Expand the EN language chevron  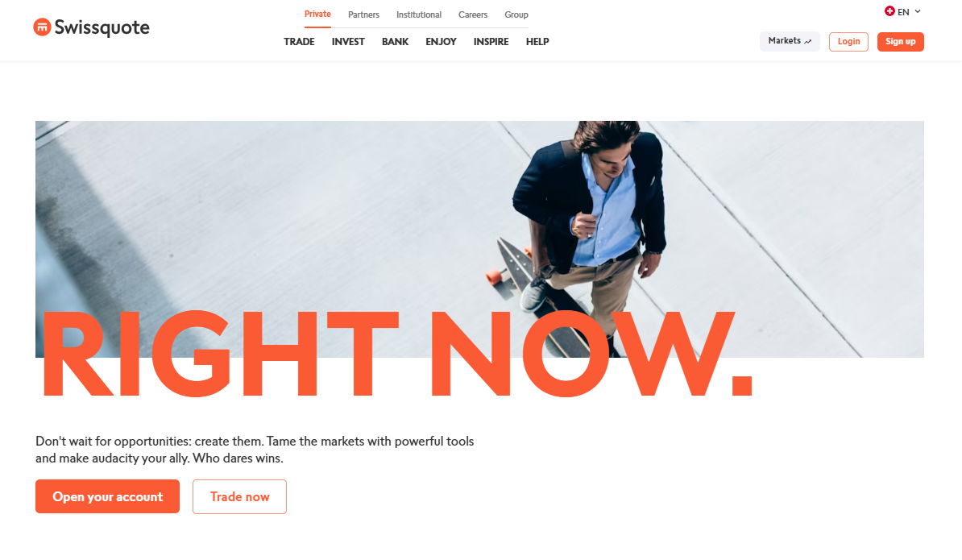[x=918, y=11]
